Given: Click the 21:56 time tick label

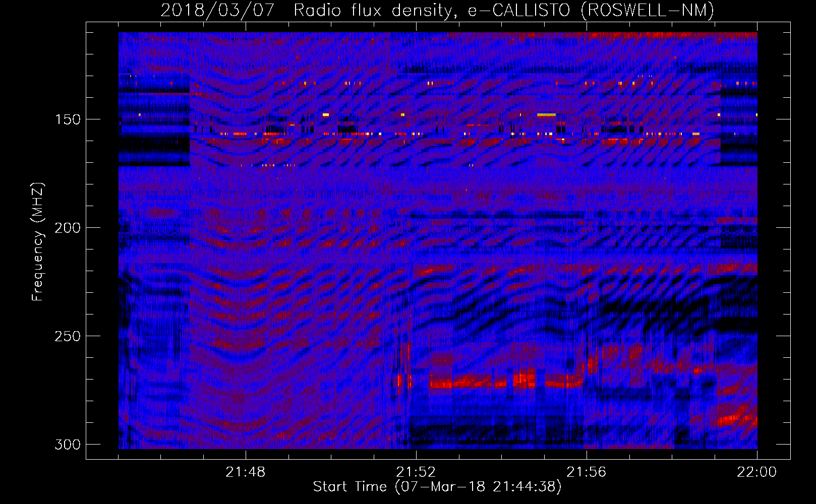Looking at the screenshot, I should (587, 472).
